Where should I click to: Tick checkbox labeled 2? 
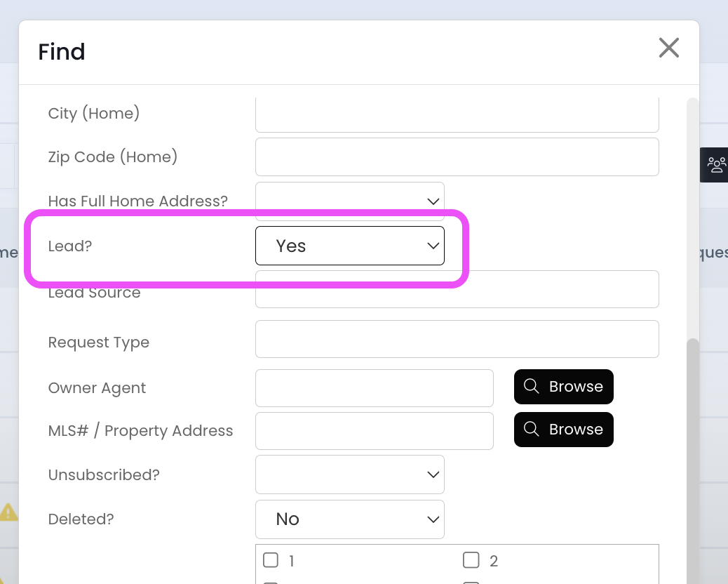(x=471, y=560)
